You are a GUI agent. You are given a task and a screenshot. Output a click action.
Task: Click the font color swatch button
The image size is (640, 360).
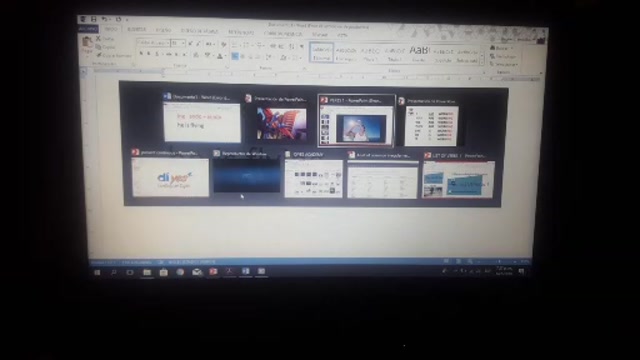[220, 56]
